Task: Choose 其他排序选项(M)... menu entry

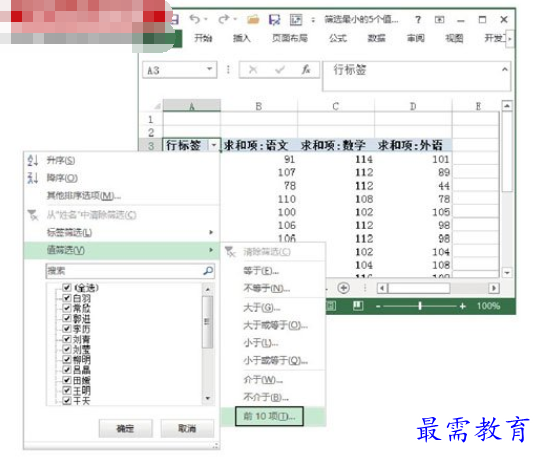Action: (84, 196)
